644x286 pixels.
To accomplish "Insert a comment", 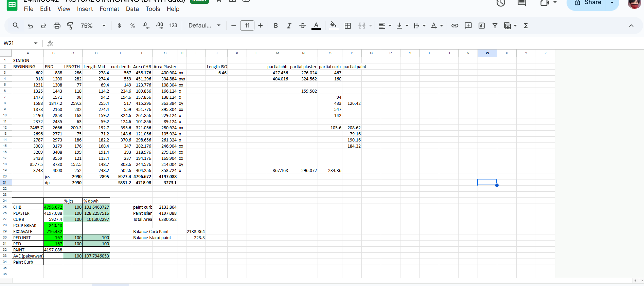I will 468,25.
